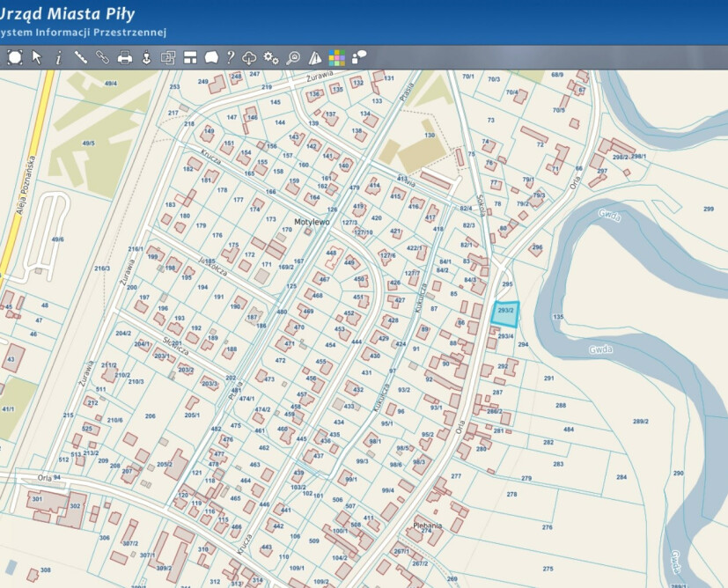Select the measure distance tool
Viewport: 728px width, 588px height.
tap(81, 57)
